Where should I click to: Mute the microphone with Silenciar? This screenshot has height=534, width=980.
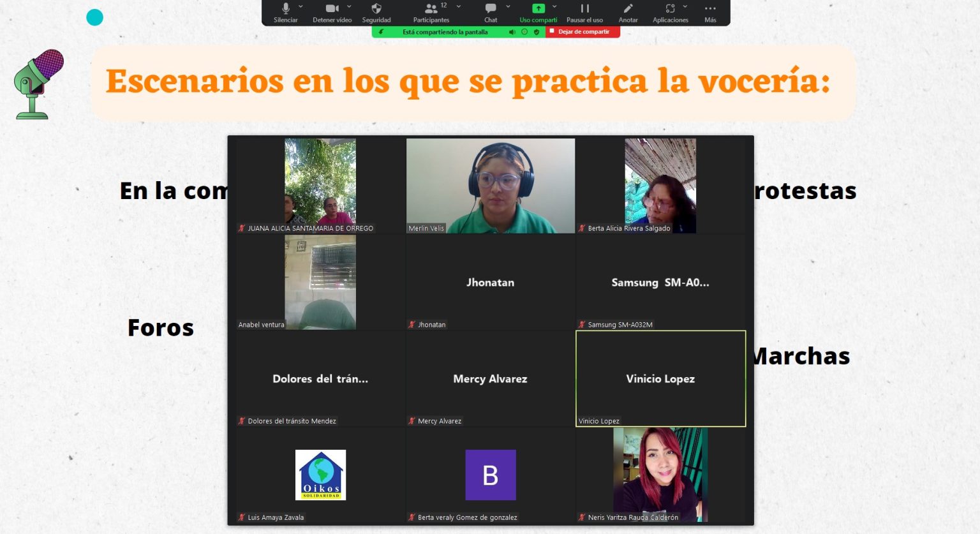[x=285, y=12]
